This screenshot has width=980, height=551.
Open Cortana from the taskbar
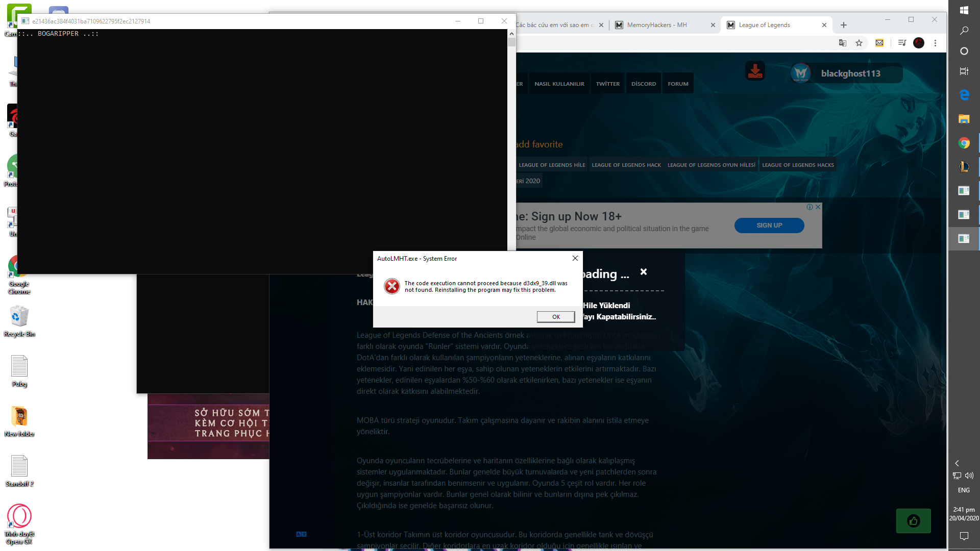click(964, 51)
